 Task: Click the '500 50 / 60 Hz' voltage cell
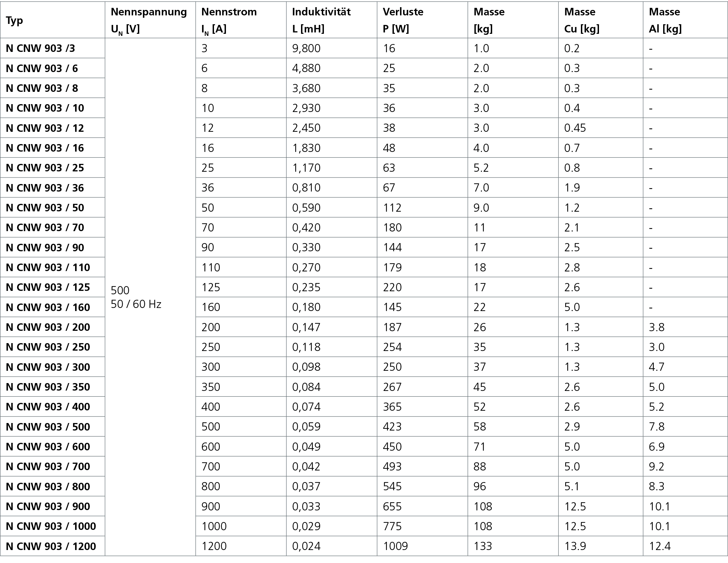click(150, 297)
